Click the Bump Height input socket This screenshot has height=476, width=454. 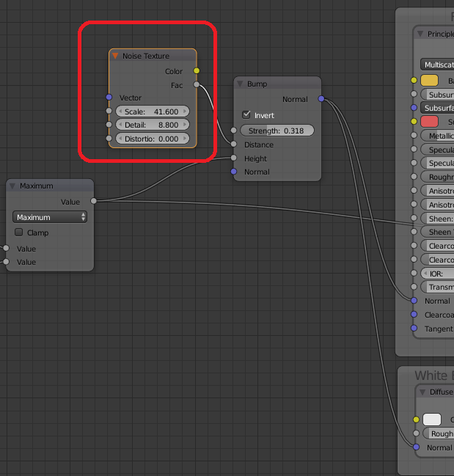233,158
